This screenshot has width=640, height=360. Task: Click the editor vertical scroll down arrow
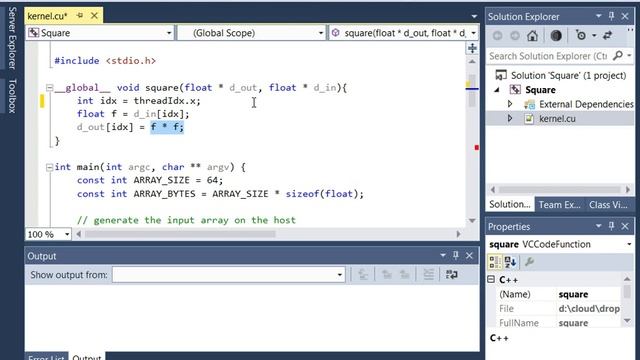point(472,220)
